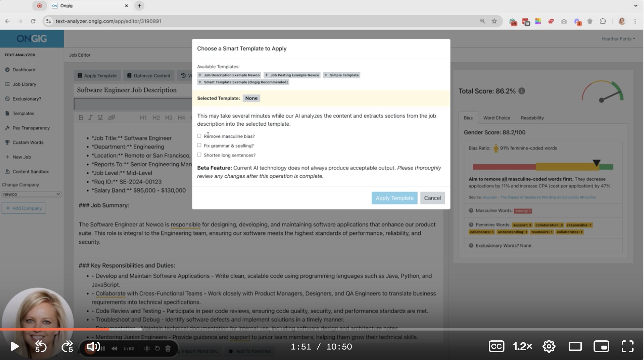
Task: Toggle closed captions CC
Action: point(496,346)
